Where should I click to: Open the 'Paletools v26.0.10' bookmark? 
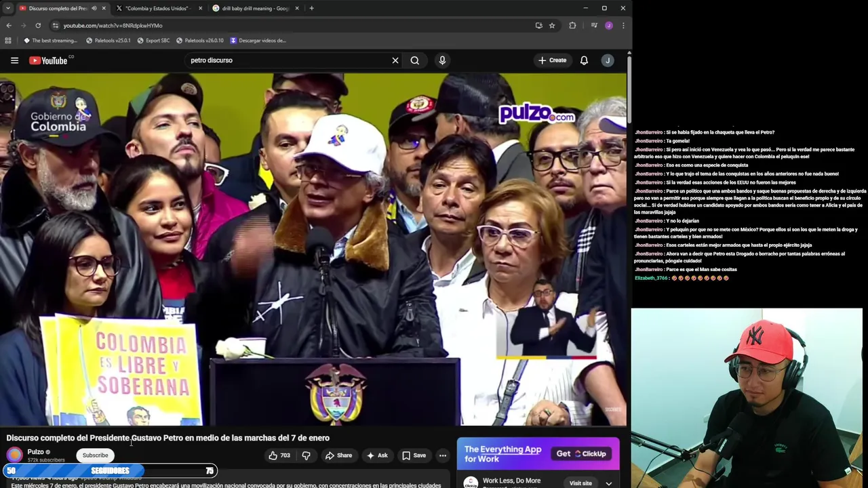pos(199,41)
